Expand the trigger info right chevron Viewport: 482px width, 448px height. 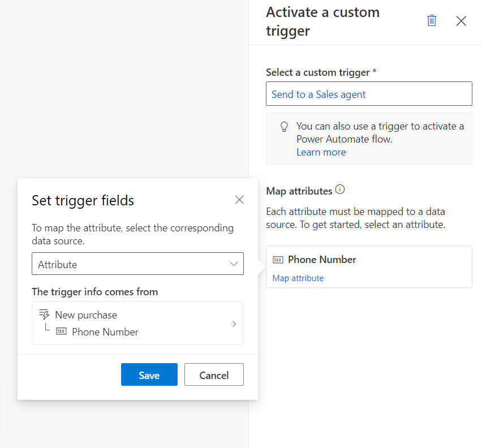click(234, 324)
